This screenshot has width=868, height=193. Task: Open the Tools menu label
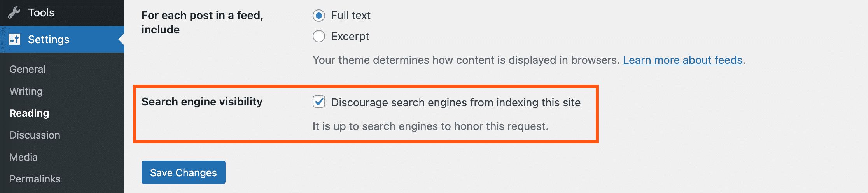[x=41, y=13]
